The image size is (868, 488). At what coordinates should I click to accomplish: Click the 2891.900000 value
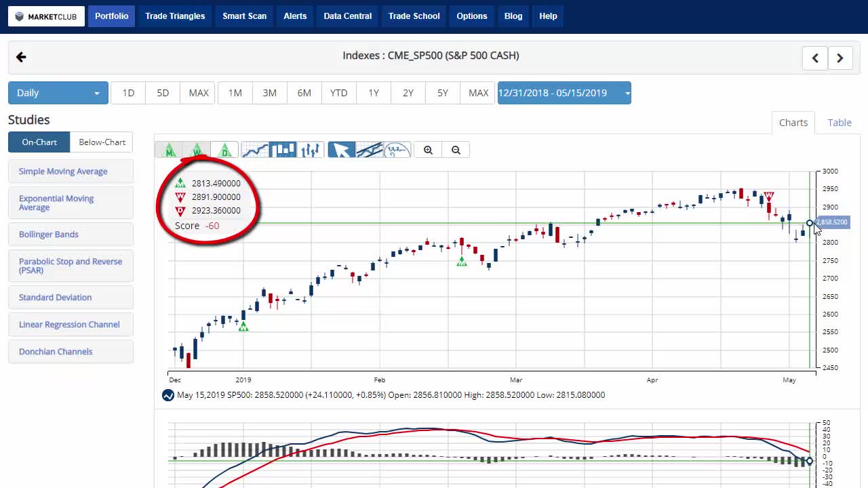(x=216, y=197)
